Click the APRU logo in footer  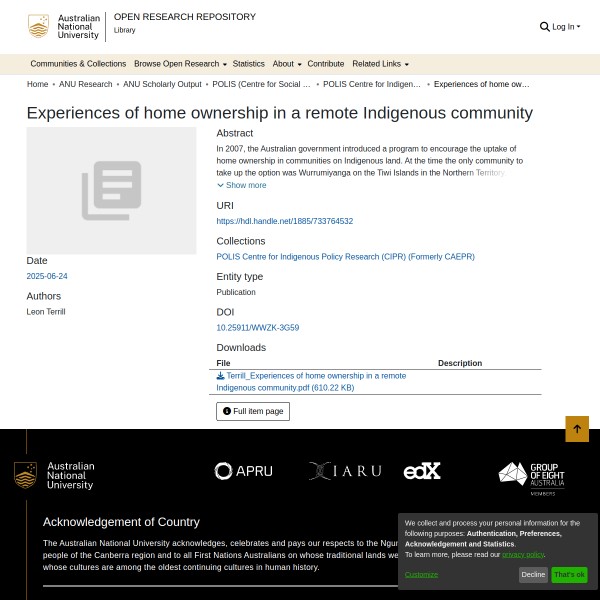243,471
